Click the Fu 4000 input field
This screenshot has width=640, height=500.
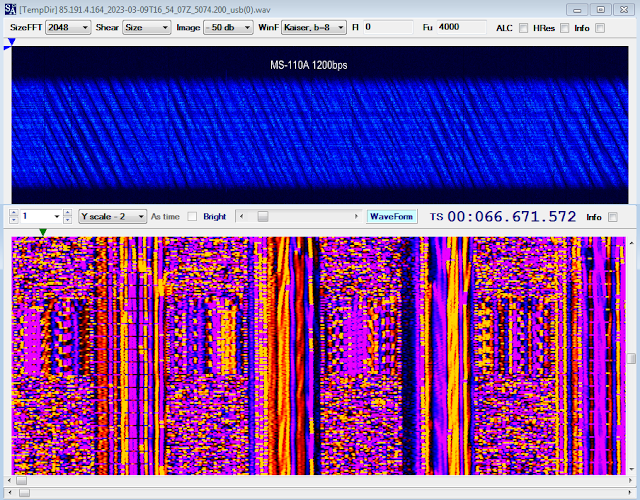(461, 27)
